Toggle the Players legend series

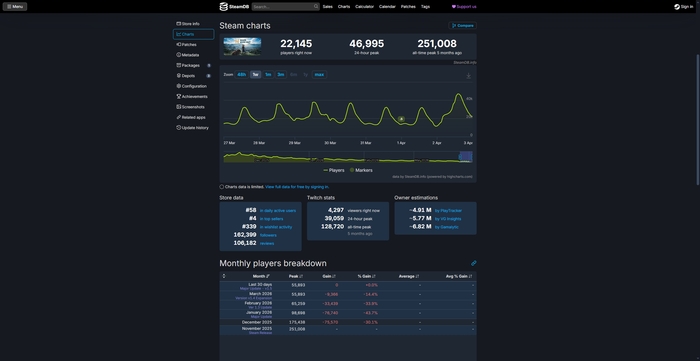[x=333, y=170]
